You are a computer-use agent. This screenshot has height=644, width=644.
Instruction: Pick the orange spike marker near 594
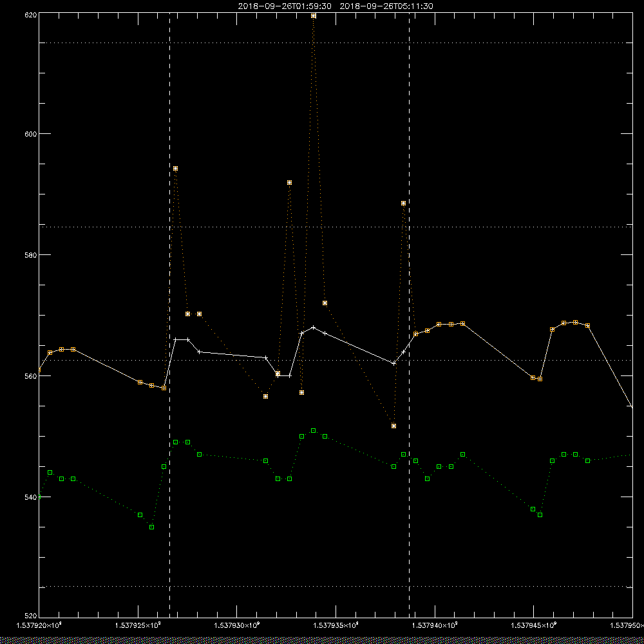click(175, 168)
